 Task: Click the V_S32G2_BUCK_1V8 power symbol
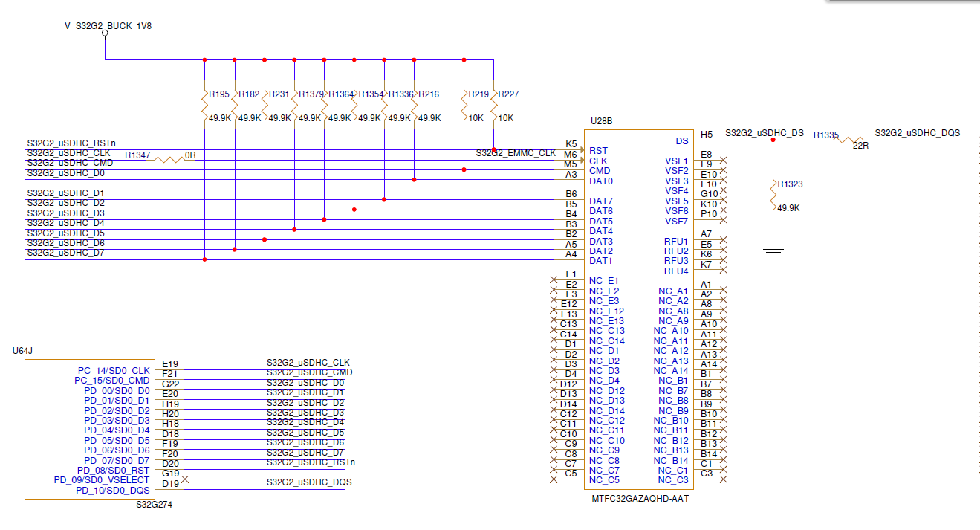click(x=106, y=33)
